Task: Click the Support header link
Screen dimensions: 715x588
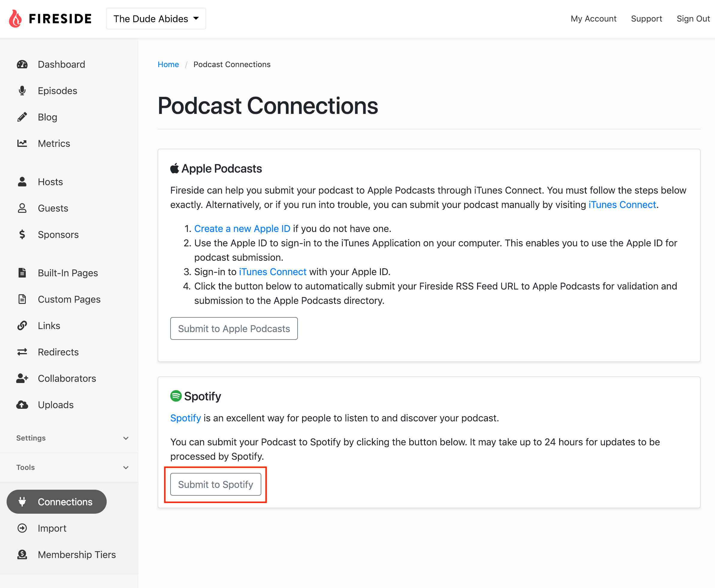Action: click(x=646, y=19)
